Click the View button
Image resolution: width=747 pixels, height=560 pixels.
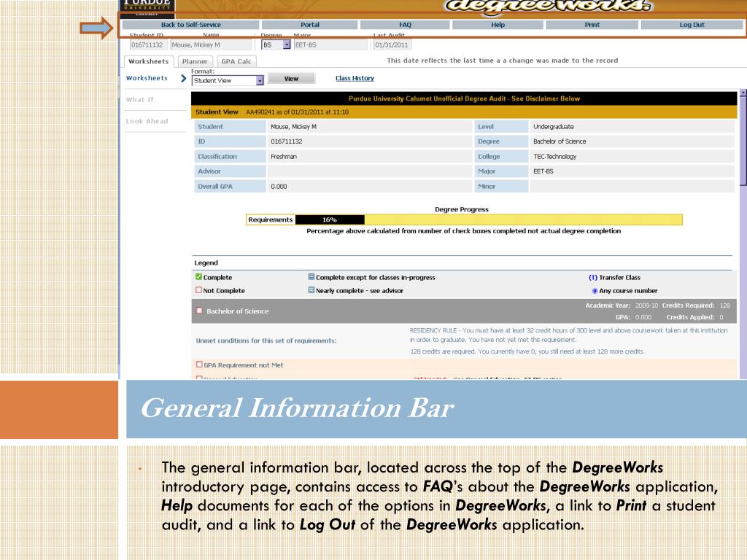point(291,79)
